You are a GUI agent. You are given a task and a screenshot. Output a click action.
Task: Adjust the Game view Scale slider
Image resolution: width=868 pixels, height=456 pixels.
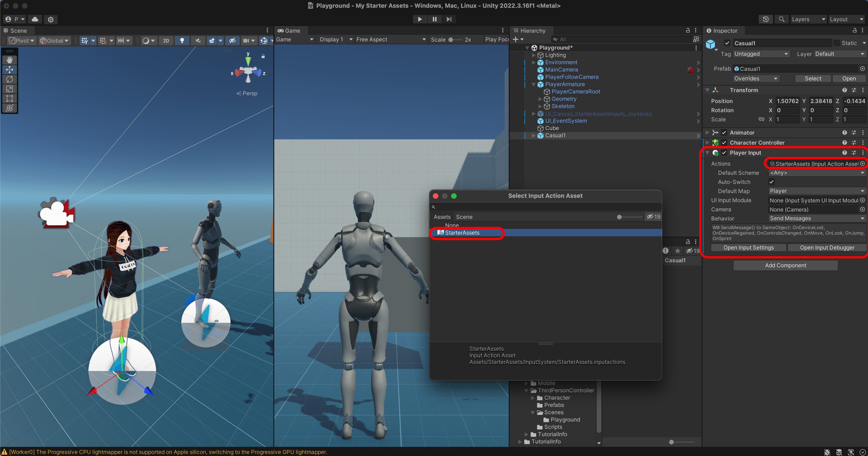(x=450, y=40)
